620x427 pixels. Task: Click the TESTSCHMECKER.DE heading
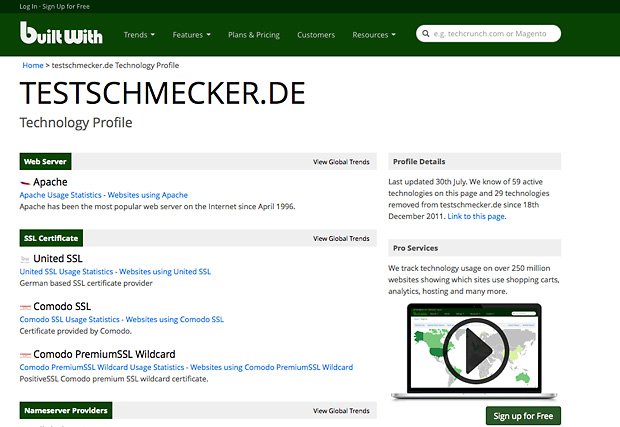pyautogui.click(x=163, y=93)
